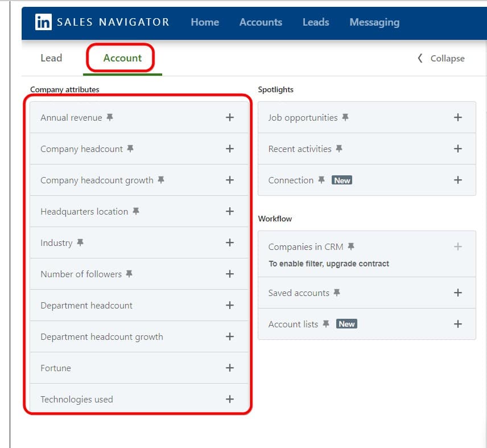The image size is (487, 448).
Task: Expand Department headcount plus icon
Action: [x=229, y=305]
